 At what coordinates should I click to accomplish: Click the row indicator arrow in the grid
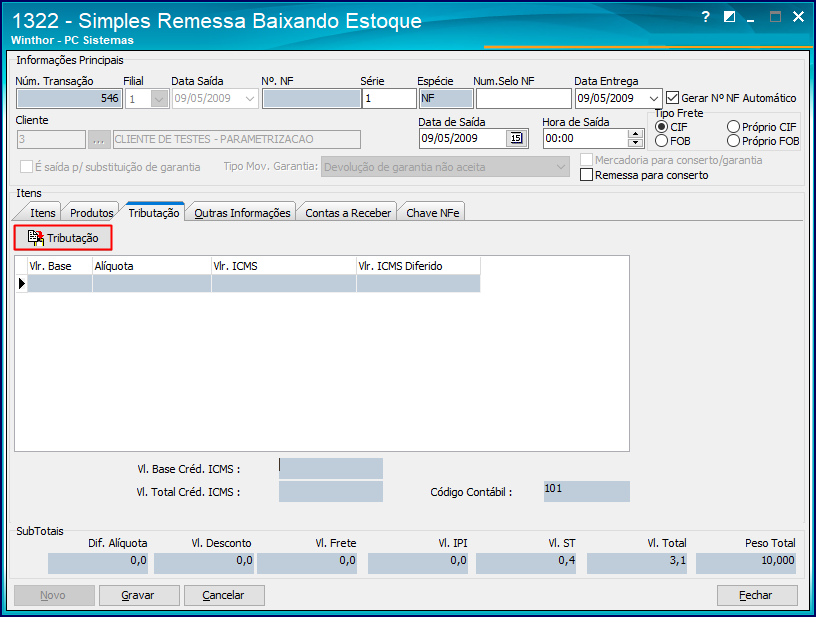coord(21,284)
